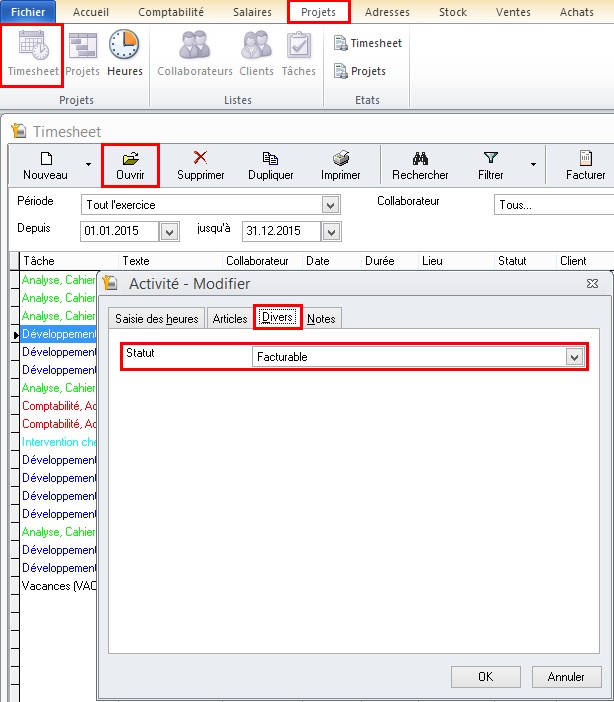Viewport: 614px width, 702px height.
Task: Sort by the Collaborateur column header
Action: point(262,261)
